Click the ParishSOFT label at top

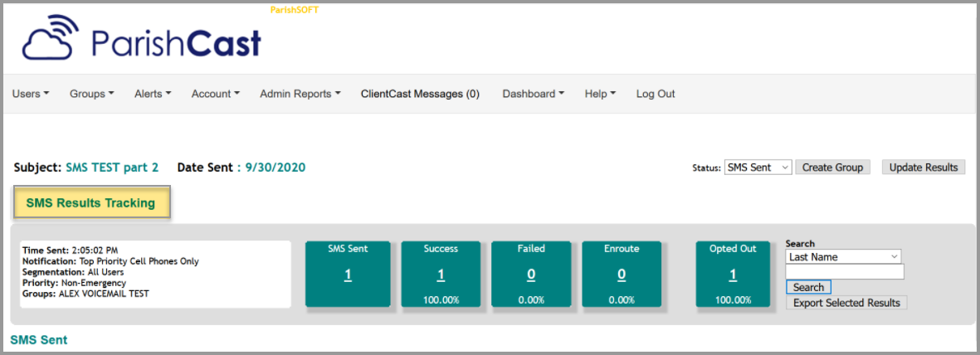coord(295,10)
